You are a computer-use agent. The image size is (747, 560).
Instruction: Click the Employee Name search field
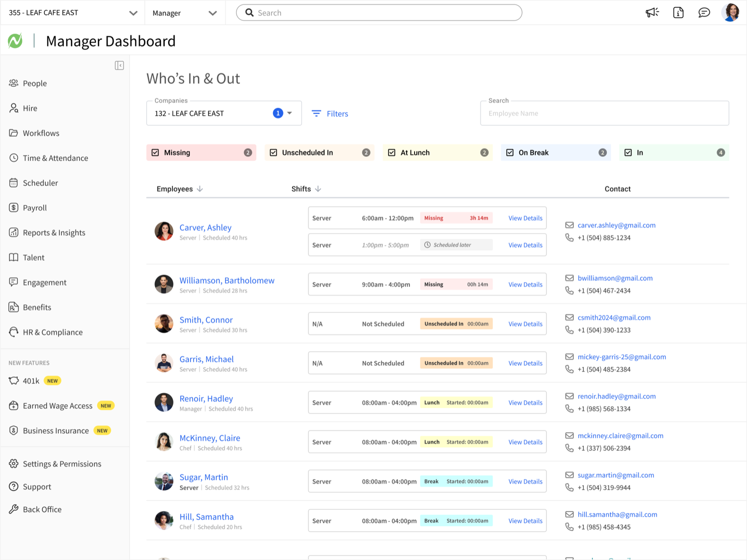pos(604,113)
